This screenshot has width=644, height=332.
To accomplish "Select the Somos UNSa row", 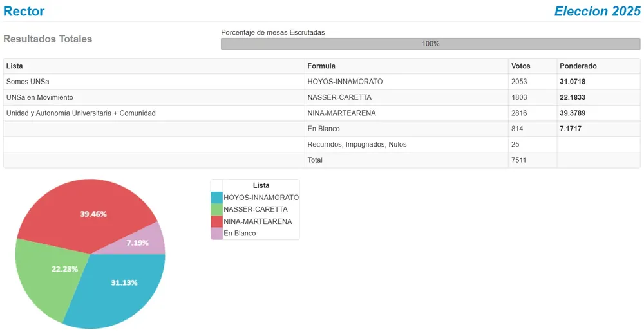I will coord(28,82).
